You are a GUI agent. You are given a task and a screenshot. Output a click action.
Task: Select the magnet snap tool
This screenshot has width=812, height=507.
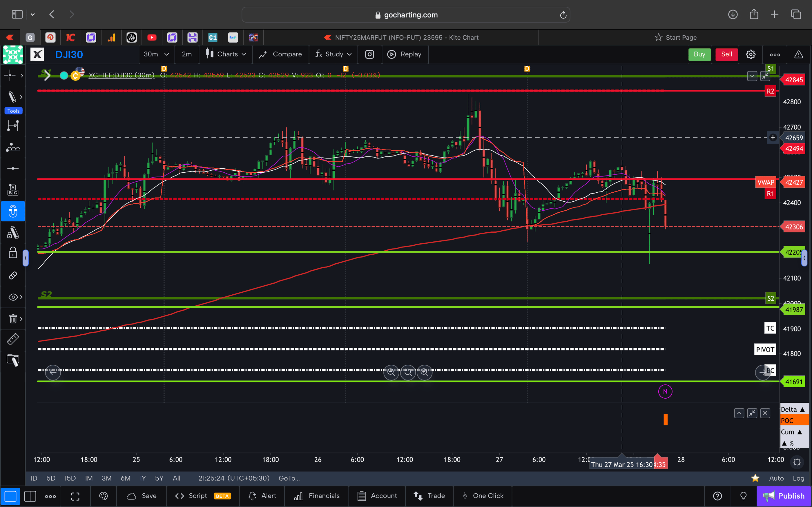coord(13,211)
